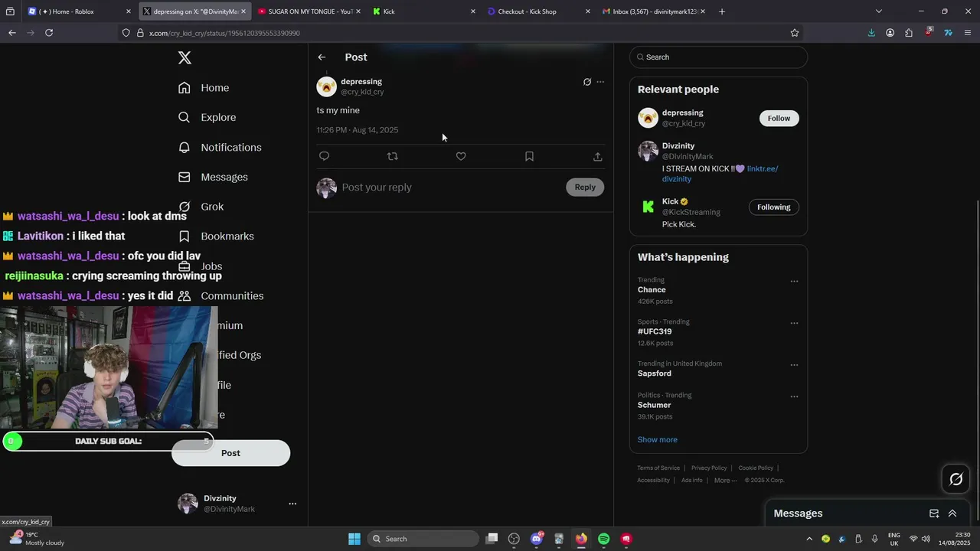Open Notifications in X sidebar
This screenshot has width=980, height=551.
point(220,147)
